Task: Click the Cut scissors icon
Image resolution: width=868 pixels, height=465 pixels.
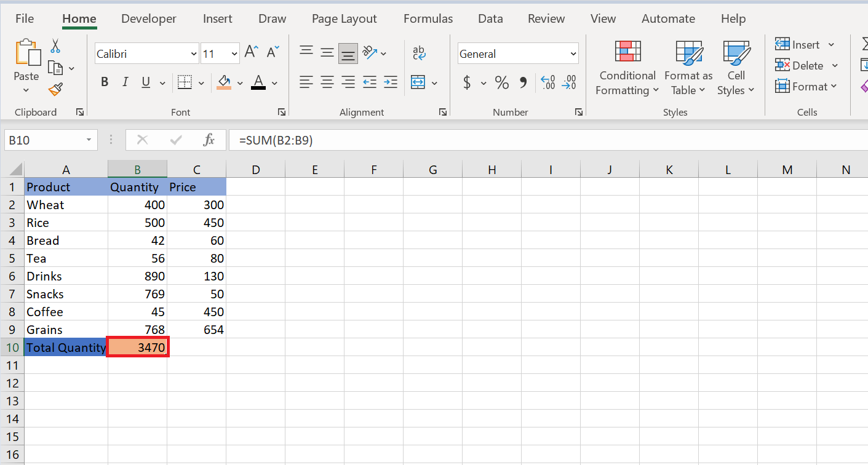Action: [55, 46]
